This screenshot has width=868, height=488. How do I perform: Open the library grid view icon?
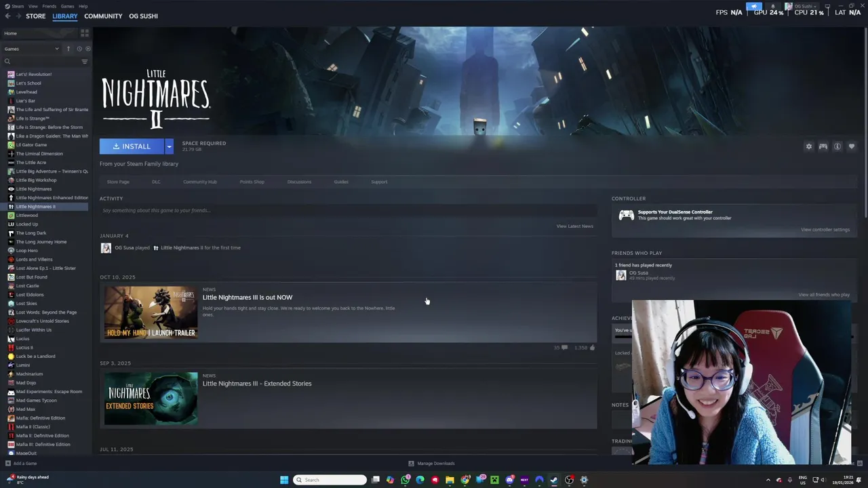tap(85, 33)
